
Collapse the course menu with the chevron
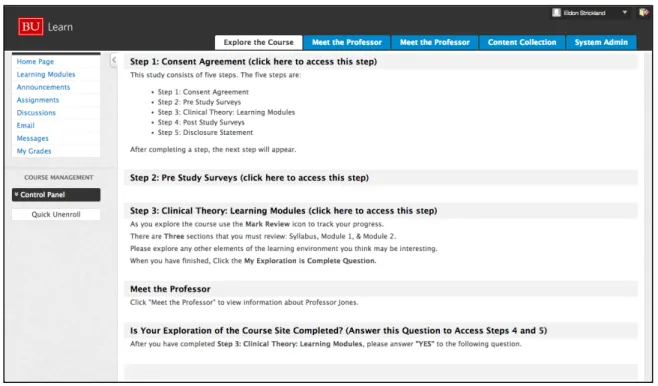[x=114, y=60]
